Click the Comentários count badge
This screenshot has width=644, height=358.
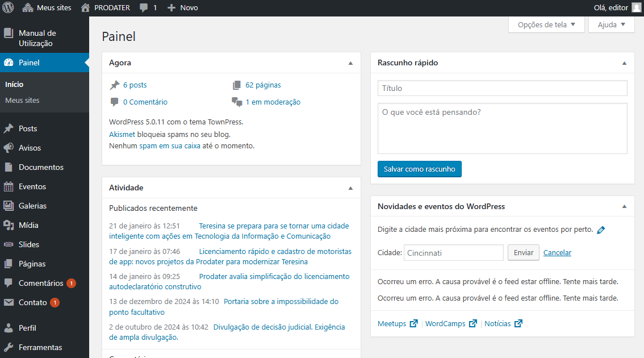71,283
